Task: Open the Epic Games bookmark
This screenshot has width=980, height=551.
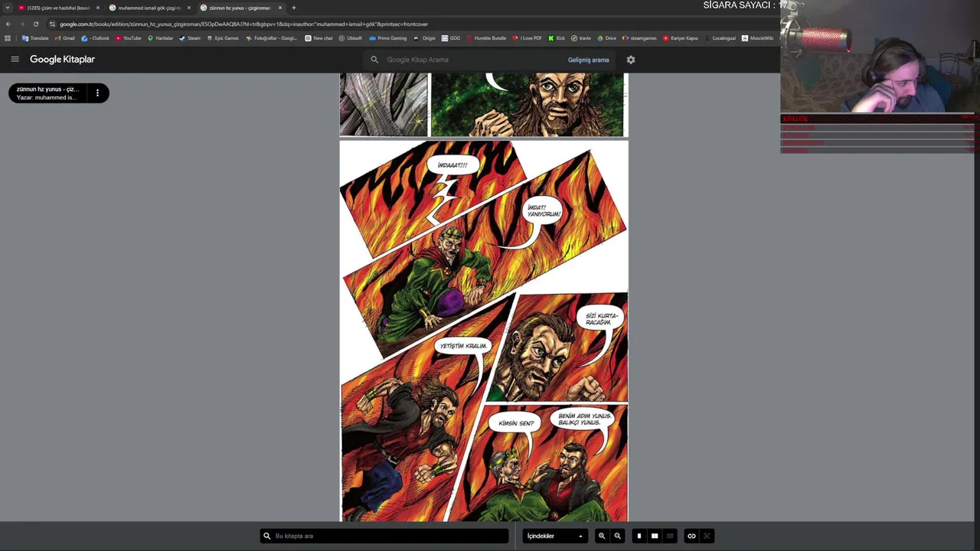Action: [223, 38]
